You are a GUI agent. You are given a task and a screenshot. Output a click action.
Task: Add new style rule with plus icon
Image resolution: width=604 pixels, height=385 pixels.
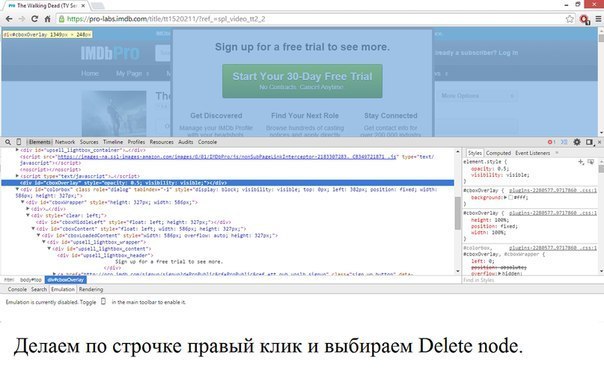pos(581,162)
